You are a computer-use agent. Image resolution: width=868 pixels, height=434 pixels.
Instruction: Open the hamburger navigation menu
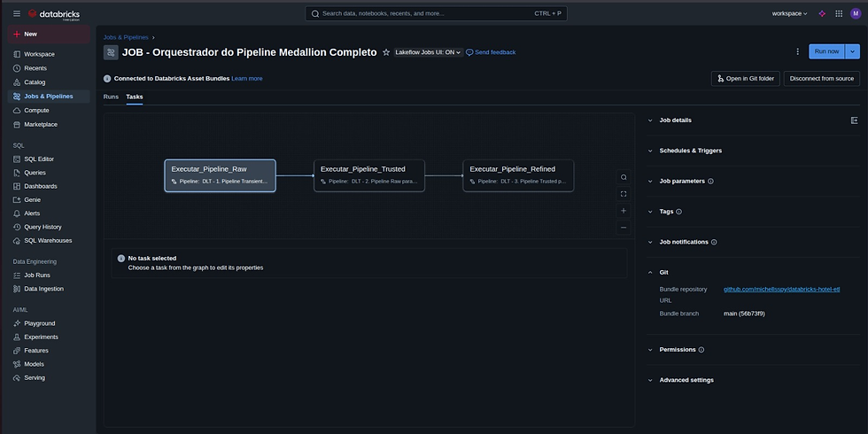tap(17, 14)
